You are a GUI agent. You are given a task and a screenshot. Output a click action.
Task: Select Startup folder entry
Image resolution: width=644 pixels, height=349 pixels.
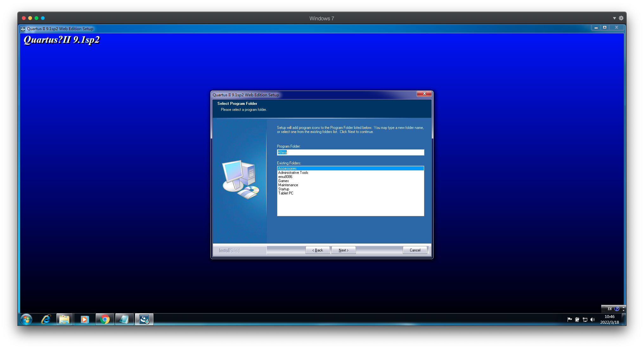pyautogui.click(x=351, y=189)
